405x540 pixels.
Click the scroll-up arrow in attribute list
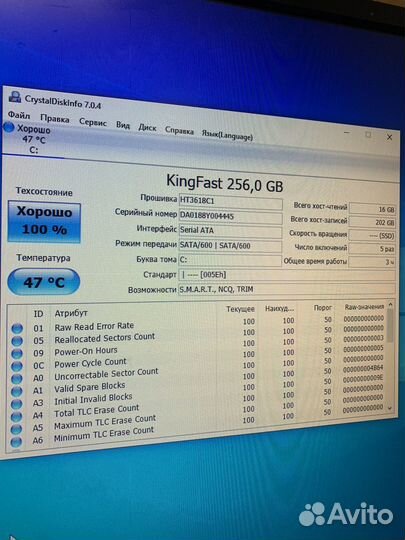coord(390,304)
